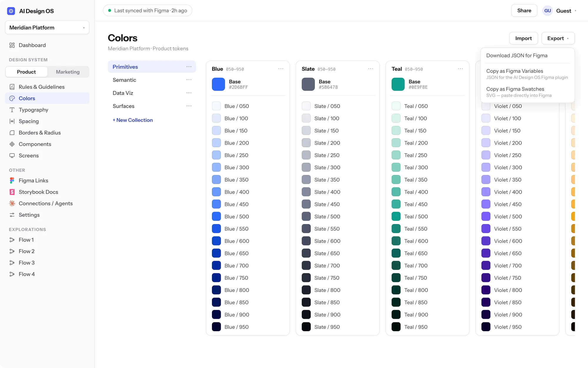The image size is (588, 368).
Task: Select the Blue Base #2D6BFF swatch
Action: [218, 84]
